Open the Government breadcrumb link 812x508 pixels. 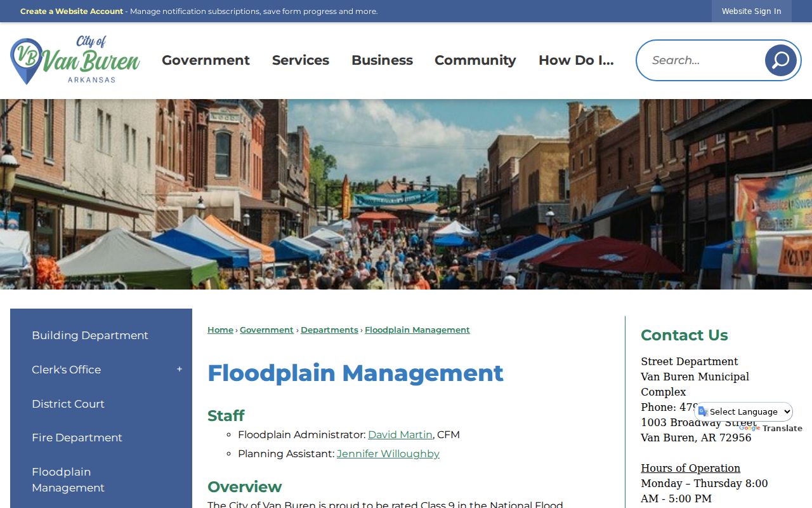[x=266, y=330]
